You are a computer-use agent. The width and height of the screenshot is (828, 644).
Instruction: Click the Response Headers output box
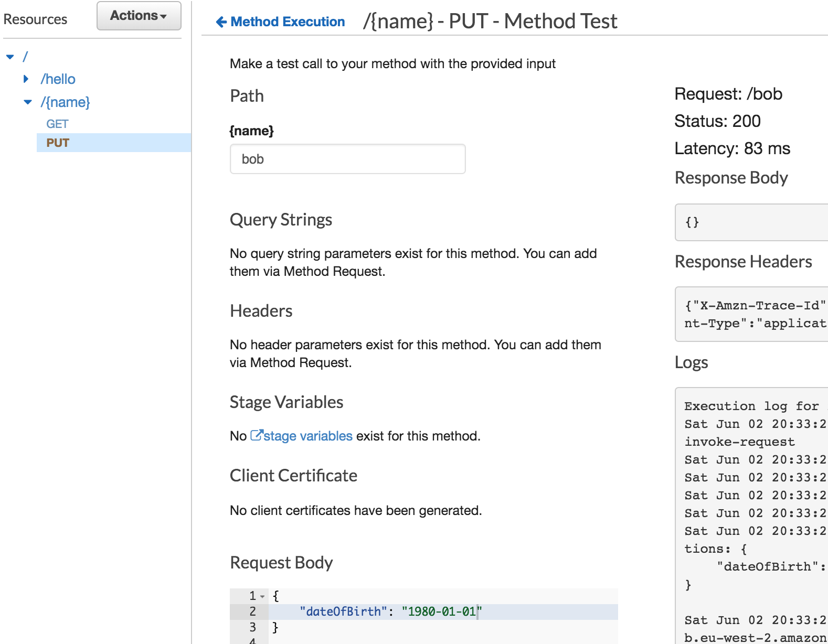point(751,314)
